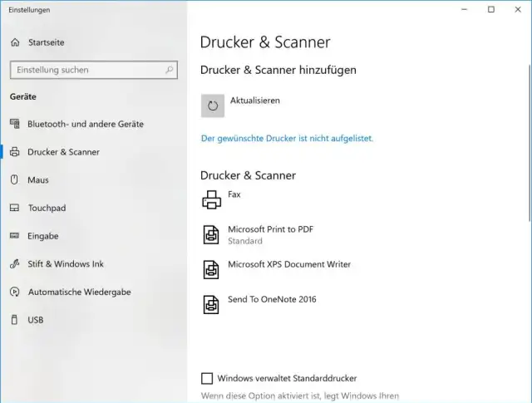
Task: Click the Bluetooth devices icon in the sidebar
Action: coord(14,124)
